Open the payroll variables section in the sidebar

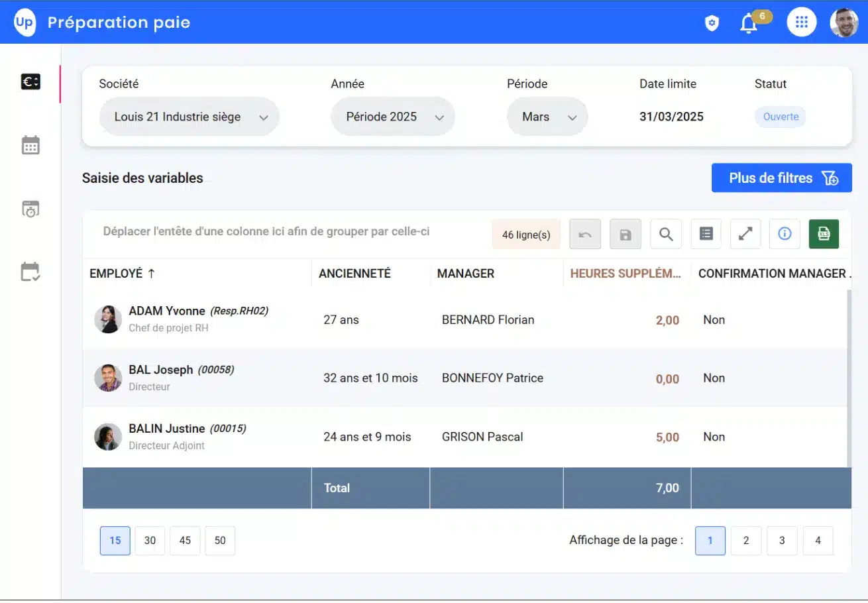tap(30, 82)
